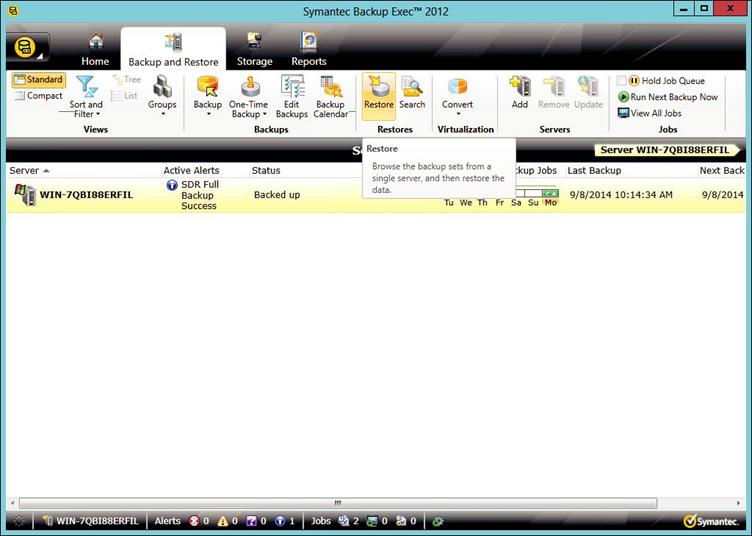Choose the List view option
The height and width of the screenshot is (536, 752).
[125, 96]
